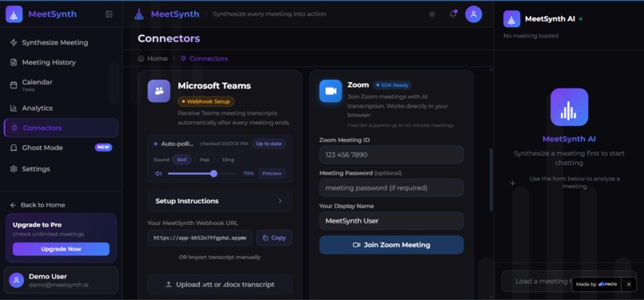Open the Demo User account card

tap(61, 280)
